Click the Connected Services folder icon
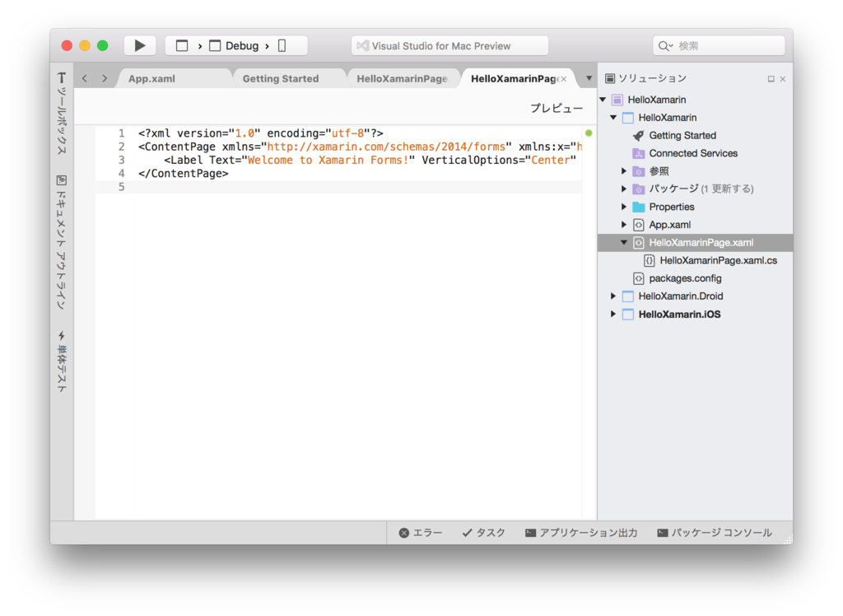The height and width of the screenshot is (616, 843). [x=638, y=153]
